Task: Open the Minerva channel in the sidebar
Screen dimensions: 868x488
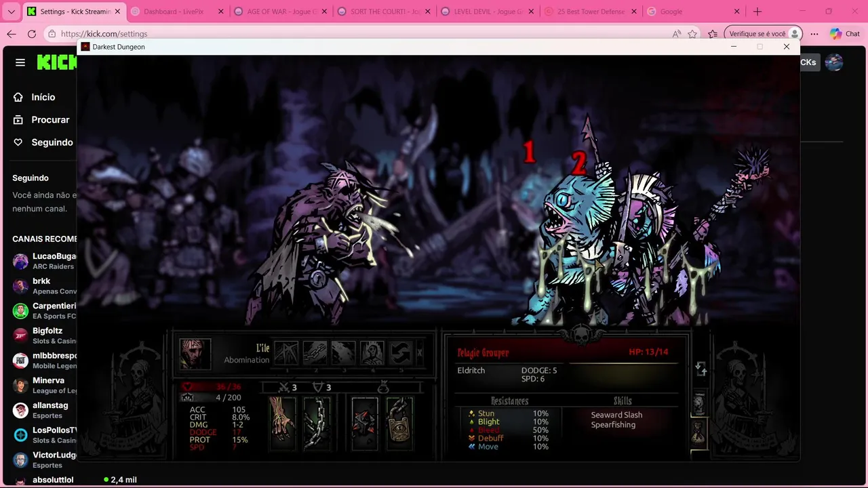Action: 43,385
